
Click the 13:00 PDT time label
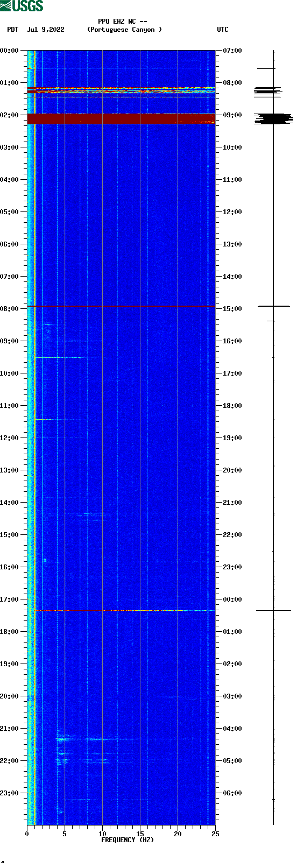(10, 470)
